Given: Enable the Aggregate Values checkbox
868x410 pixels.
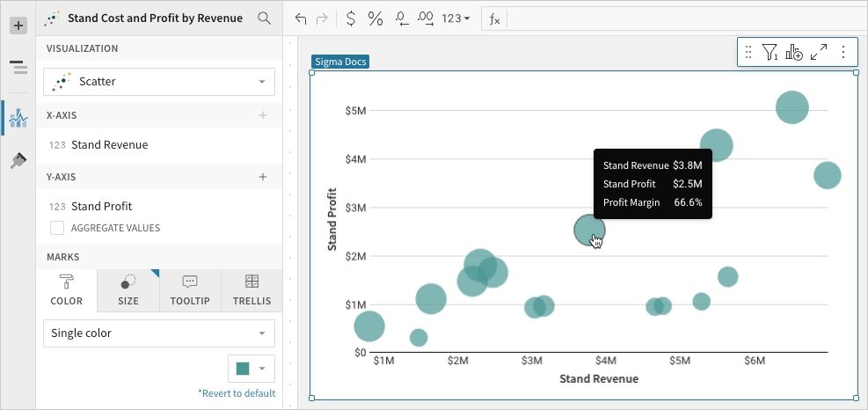Looking at the screenshot, I should click(x=57, y=228).
